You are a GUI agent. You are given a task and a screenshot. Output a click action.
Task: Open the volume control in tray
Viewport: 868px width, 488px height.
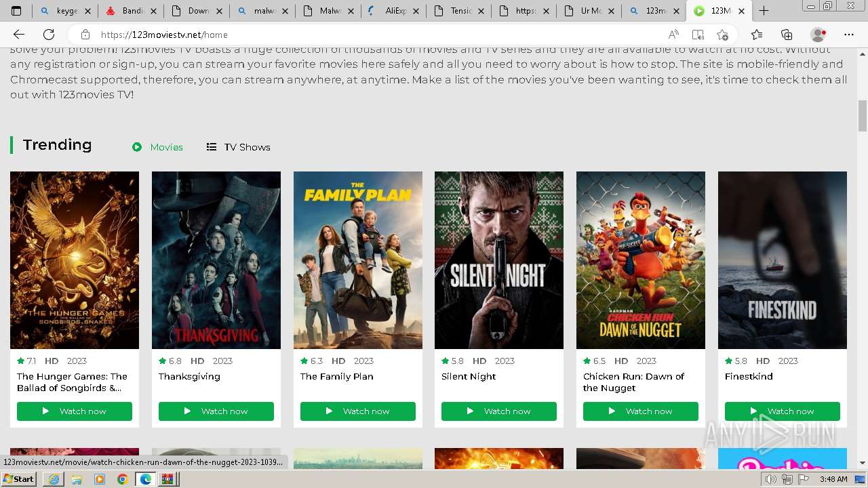pos(771,479)
